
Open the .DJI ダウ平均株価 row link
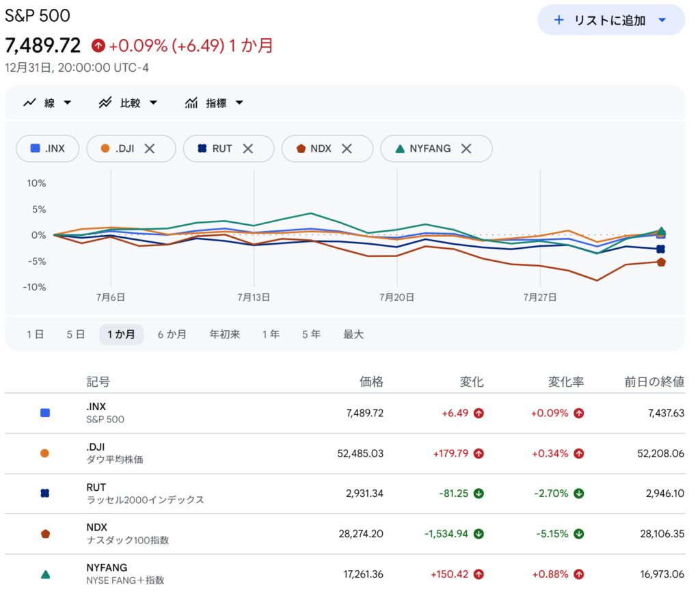[x=345, y=453]
